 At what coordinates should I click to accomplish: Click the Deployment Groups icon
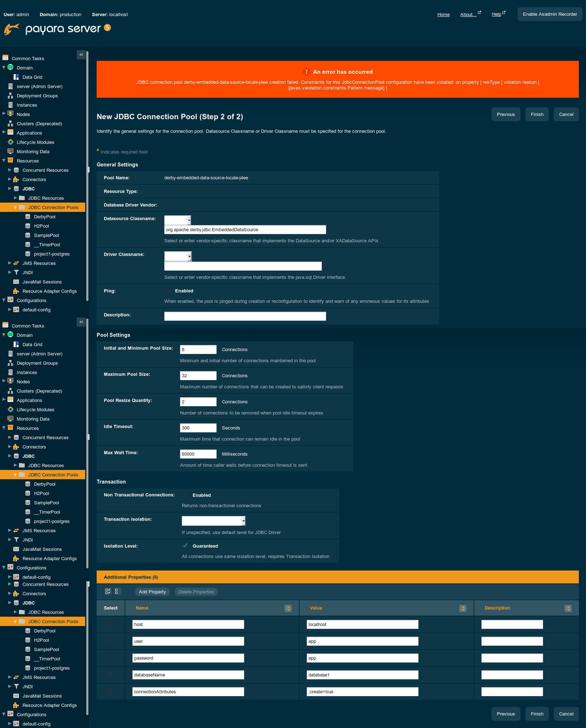tap(10, 96)
